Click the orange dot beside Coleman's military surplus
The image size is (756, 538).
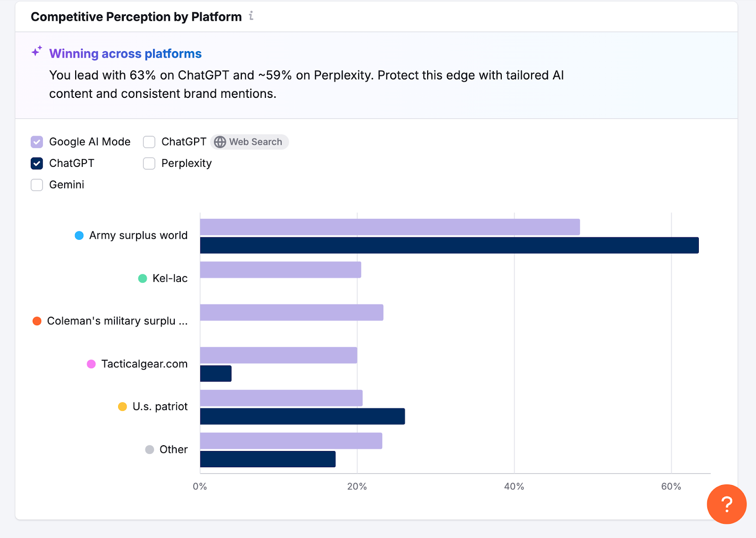[x=36, y=321]
